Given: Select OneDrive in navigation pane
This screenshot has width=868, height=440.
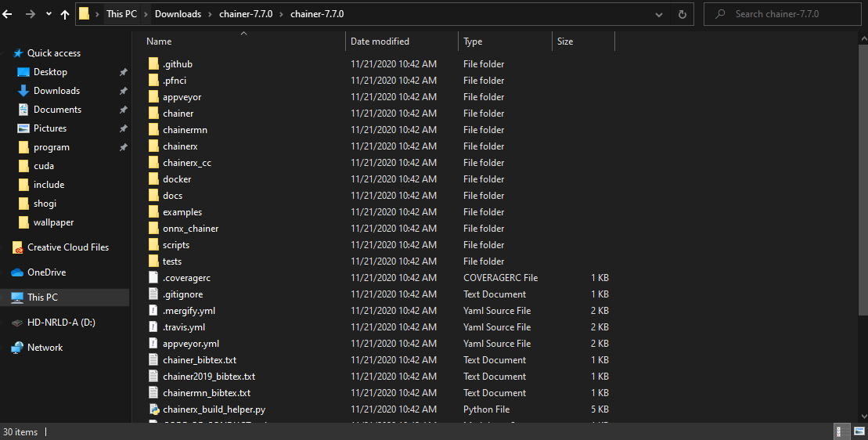Looking at the screenshot, I should coord(46,272).
